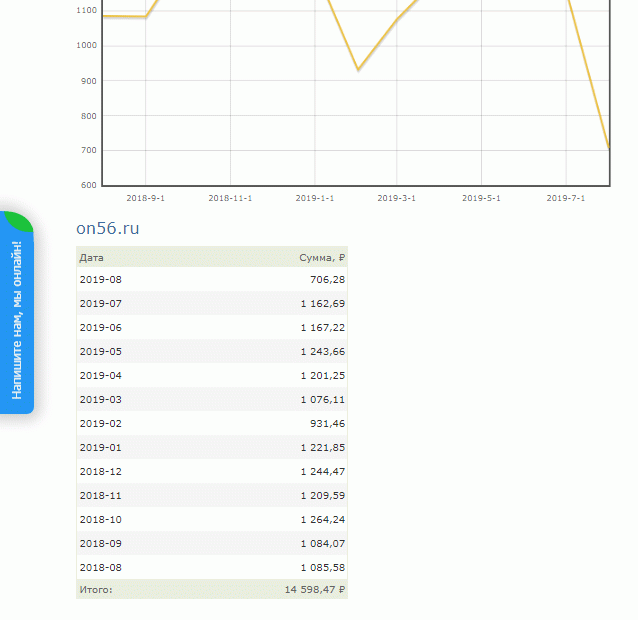The height and width of the screenshot is (620, 638).
Task: Click chart y-axis label 900
Action: tap(89, 81)
